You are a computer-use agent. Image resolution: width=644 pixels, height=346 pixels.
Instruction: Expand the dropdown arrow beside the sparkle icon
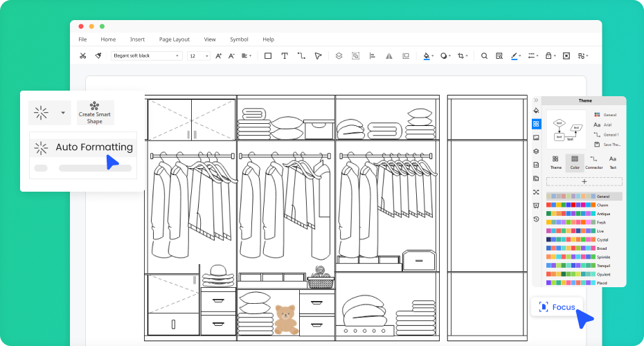coord(63,112)
